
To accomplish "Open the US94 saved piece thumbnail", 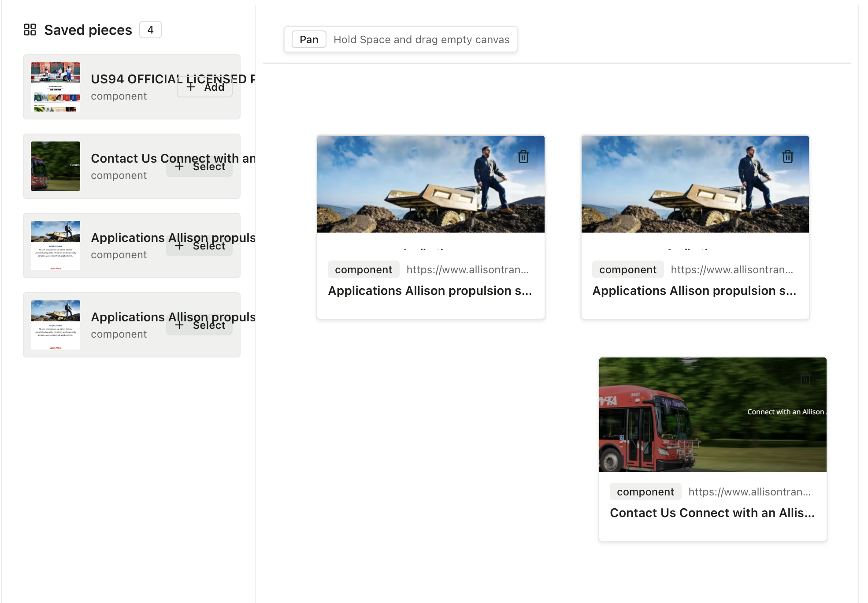I will click(56, 87).
